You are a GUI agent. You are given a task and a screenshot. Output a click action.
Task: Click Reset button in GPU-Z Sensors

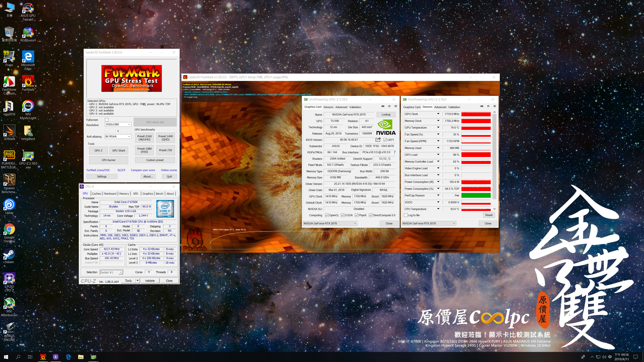(489, 215)
